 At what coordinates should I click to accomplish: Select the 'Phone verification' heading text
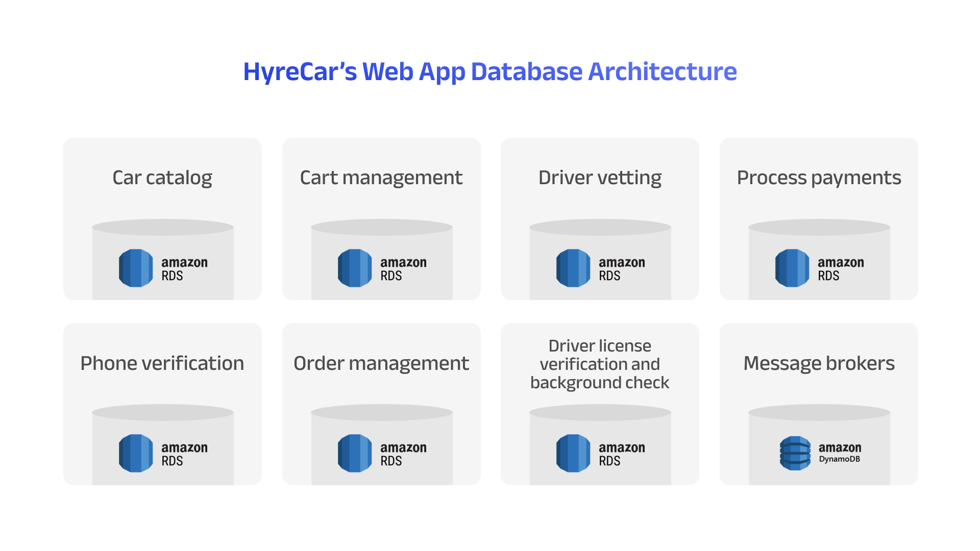point(162,363)
